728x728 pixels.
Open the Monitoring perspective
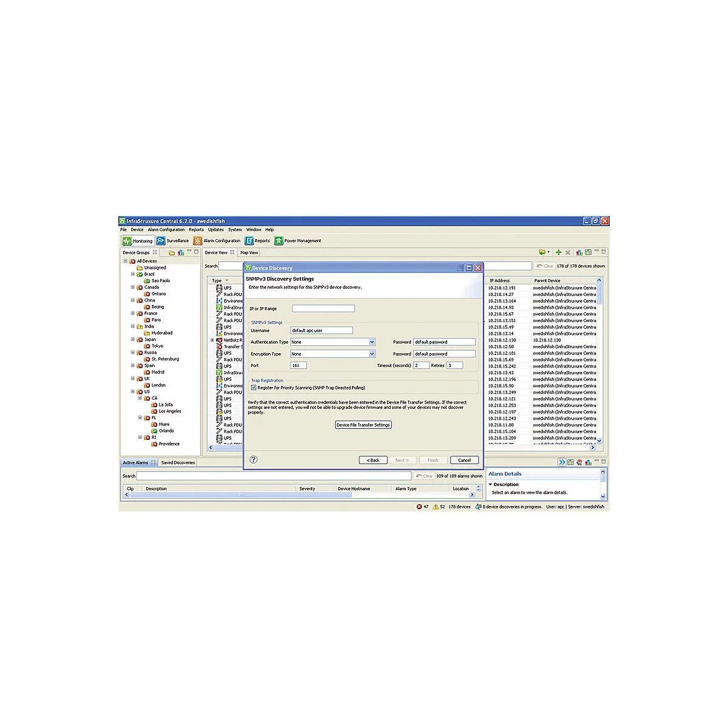point(138,241)
